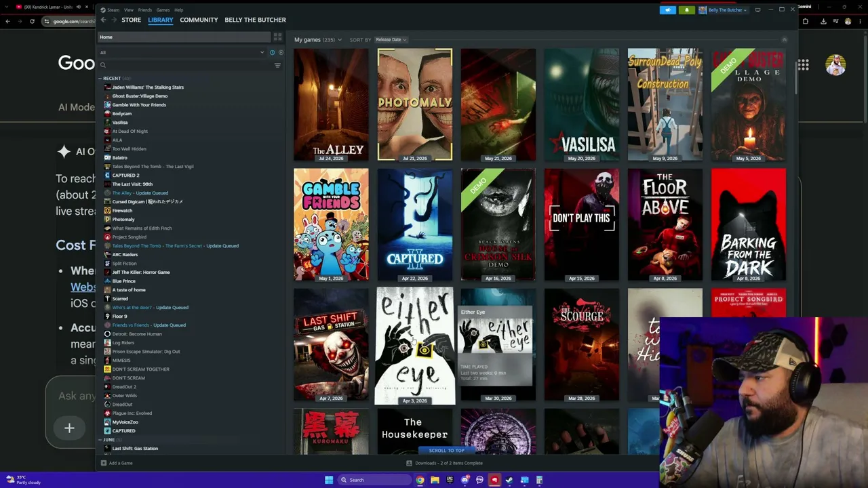Open the Release Date sort dropdown
868x488 pixels.
(x=391, y=40)
